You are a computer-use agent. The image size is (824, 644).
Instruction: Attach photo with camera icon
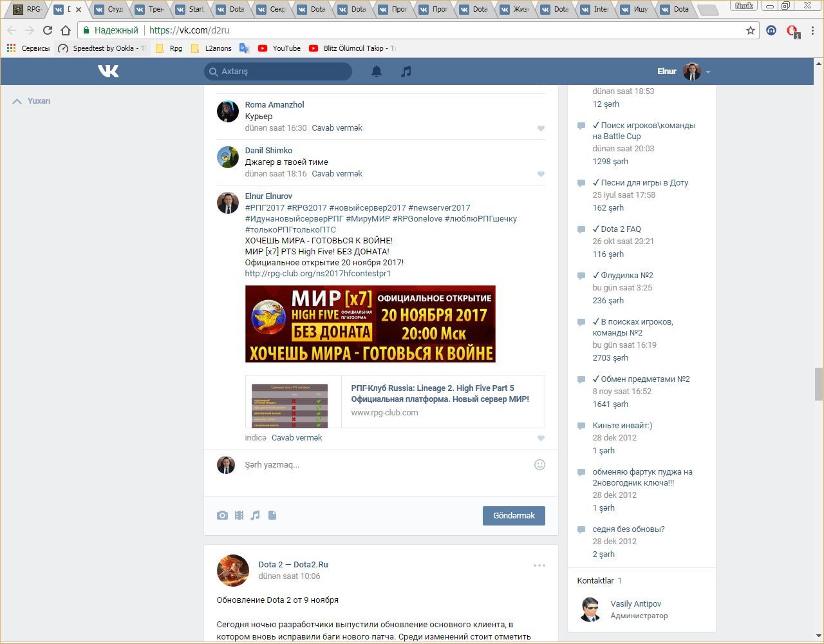tap(222, 515)
